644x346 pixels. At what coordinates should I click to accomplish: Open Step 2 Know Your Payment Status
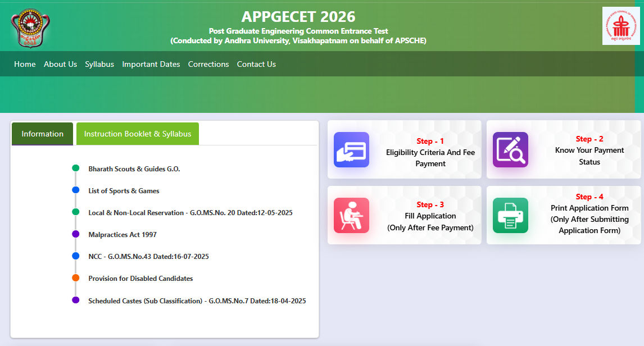[564, 149]
